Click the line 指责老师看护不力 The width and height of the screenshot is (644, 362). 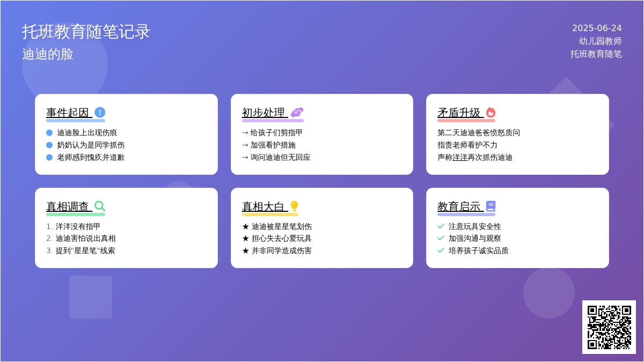467,145
